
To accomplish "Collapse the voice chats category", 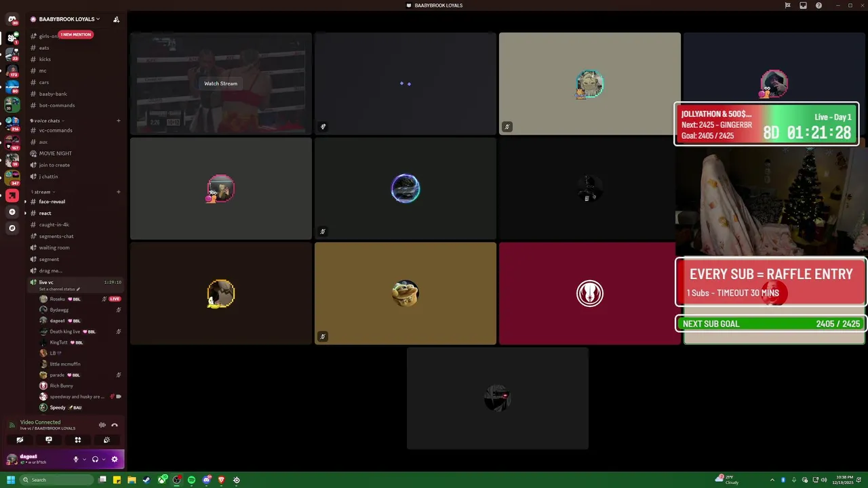I will tap(46, 121).
